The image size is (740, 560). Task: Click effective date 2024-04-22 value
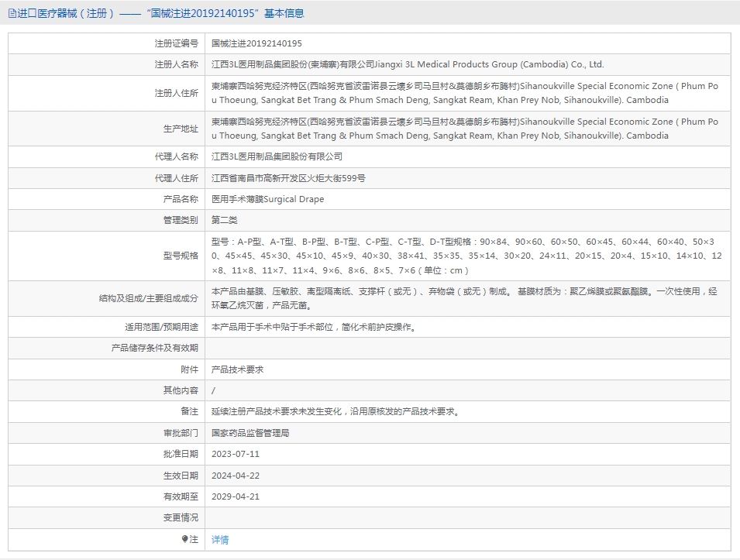(236, 476)
